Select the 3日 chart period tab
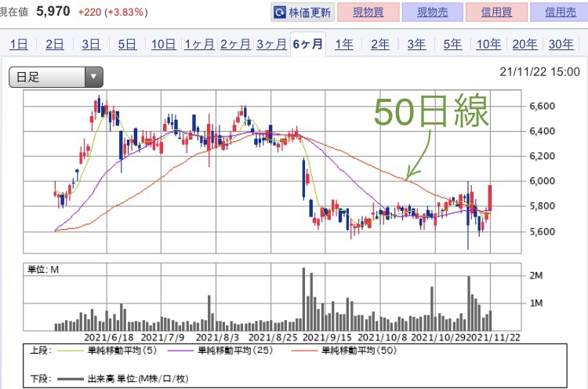Image resolution: width=588 pixels, height=389 pixels. point(91,44)
